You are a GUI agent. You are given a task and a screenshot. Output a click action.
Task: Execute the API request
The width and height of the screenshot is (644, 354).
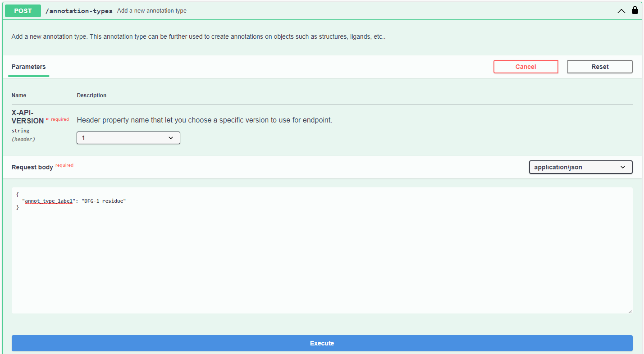322,343
